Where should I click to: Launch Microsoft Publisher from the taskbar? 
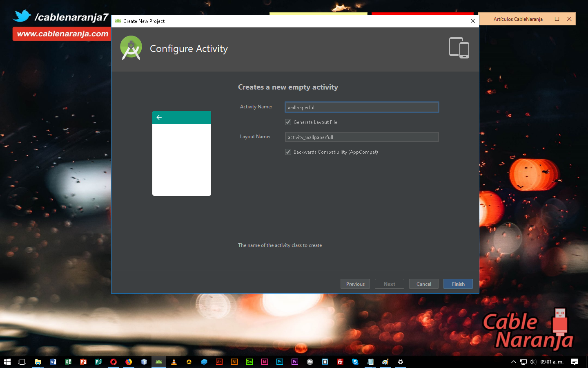click(x=98, y=362)
